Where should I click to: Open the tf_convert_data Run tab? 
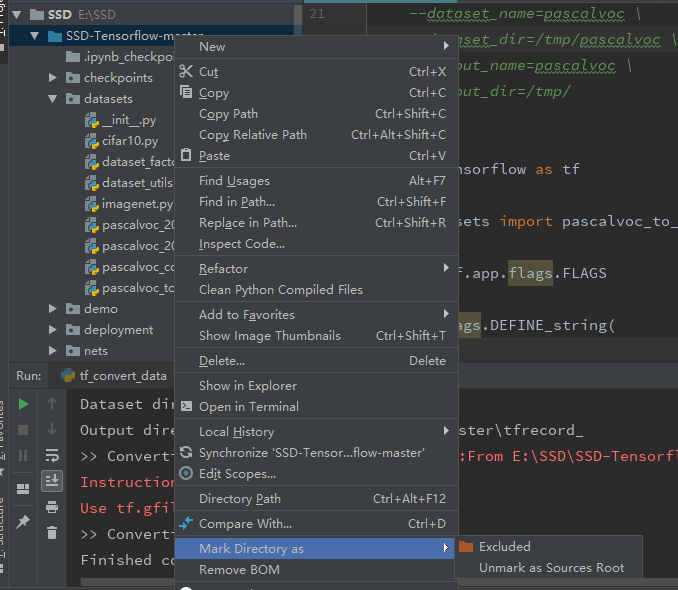114,375
